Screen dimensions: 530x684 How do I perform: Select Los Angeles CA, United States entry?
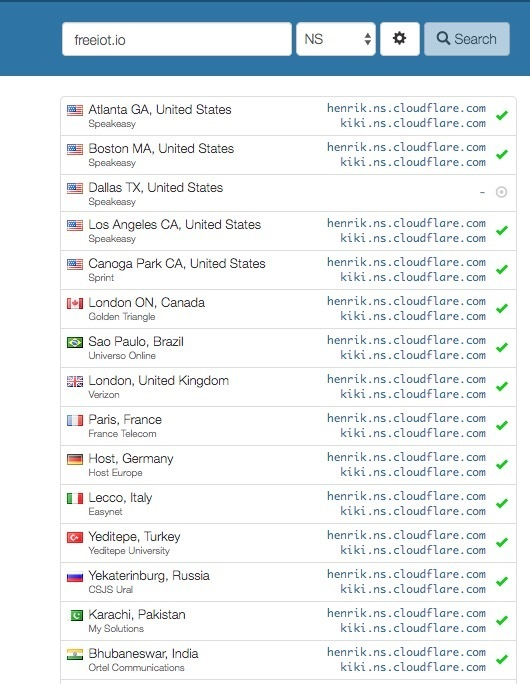pos(174,225)
